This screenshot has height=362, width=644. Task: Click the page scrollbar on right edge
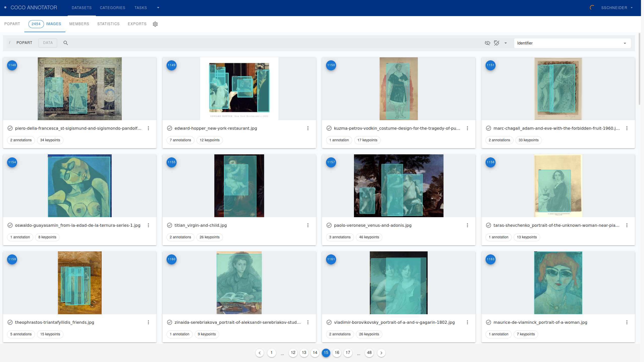tap(639, 69)
